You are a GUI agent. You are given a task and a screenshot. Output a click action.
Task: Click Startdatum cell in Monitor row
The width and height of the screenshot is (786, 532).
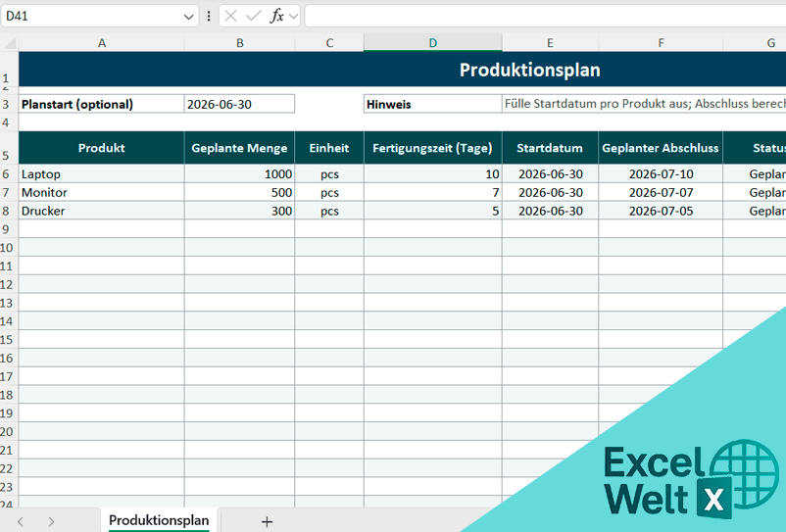(x=550, y=193)
